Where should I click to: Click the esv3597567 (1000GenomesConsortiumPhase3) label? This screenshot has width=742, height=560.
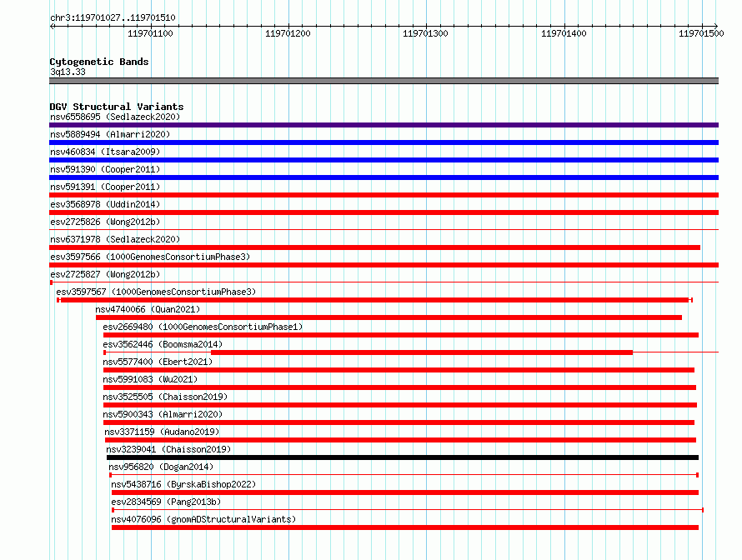coord(156,292)
